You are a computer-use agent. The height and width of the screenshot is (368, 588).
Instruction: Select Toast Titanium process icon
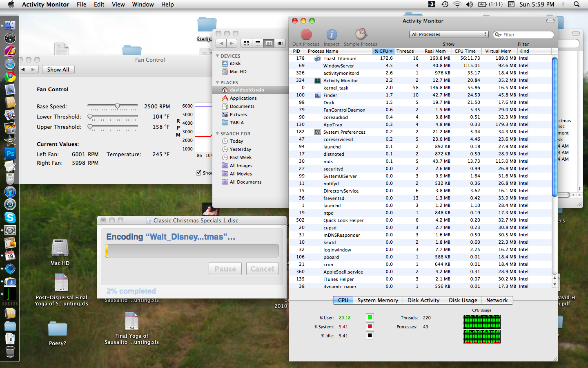317,58
